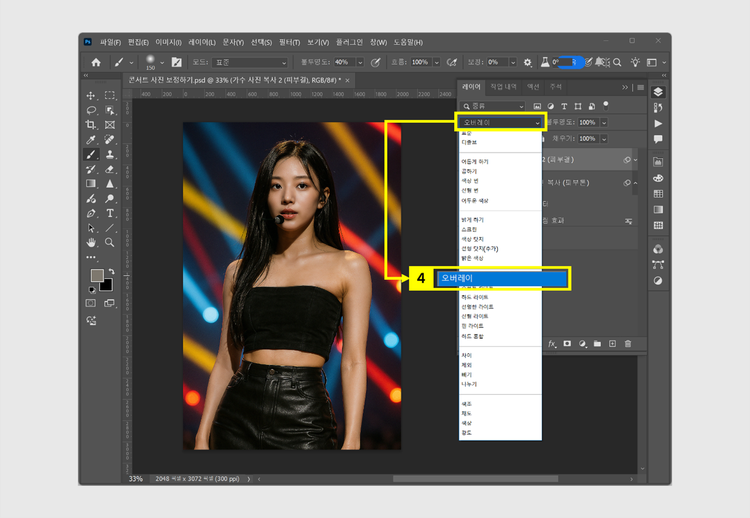Select the Move tool
750x518 pixels.
[x=91, y=96]
